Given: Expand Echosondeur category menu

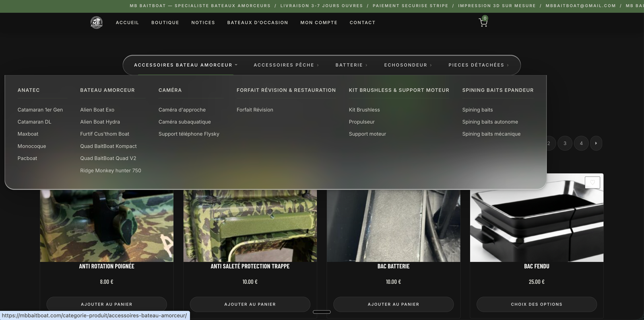Looking at the screenshot, I should pos(408,65).
